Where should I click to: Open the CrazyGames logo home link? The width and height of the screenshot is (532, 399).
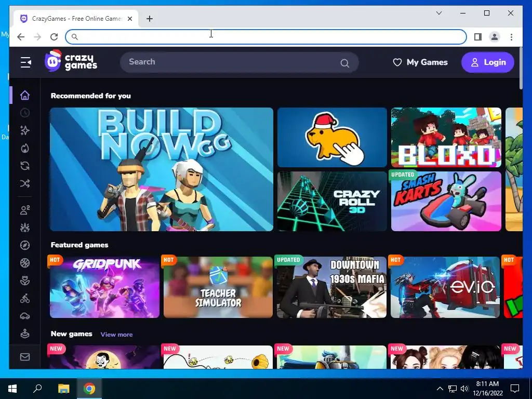[71, 61]
